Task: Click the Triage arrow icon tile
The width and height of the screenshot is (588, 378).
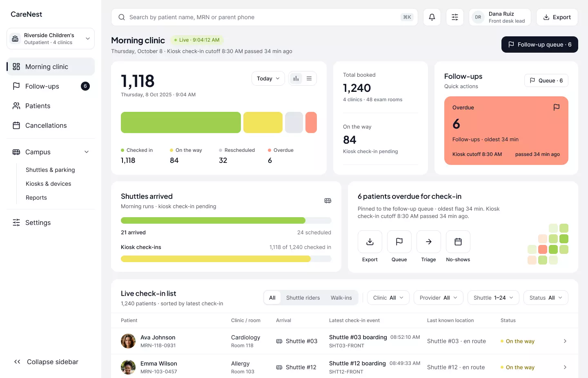Action: point(429,242)
